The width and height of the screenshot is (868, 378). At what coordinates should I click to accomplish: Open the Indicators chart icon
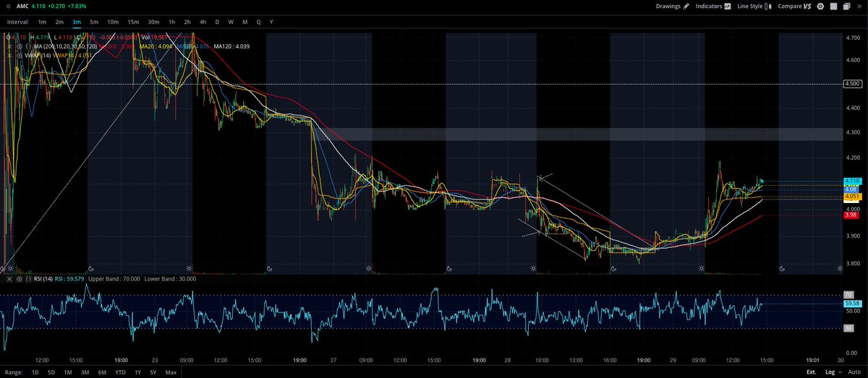(728, 7)
